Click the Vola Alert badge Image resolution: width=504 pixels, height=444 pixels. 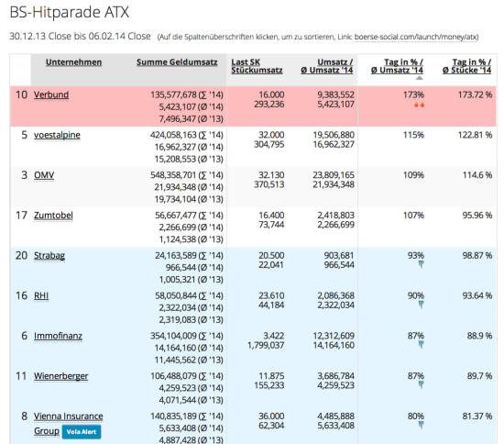(82, 432)
